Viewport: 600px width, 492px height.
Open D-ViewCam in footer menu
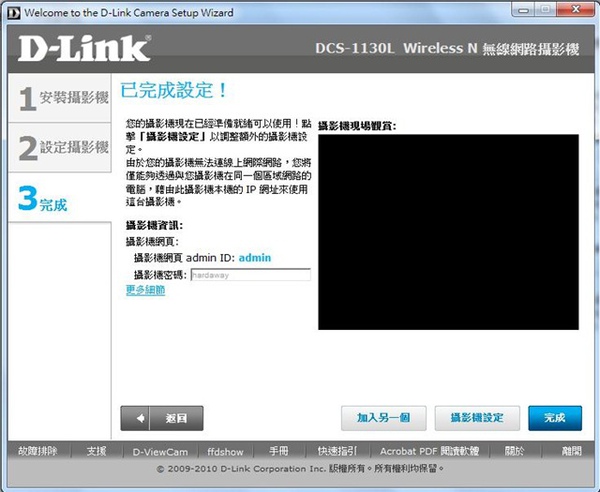(160, 452)
